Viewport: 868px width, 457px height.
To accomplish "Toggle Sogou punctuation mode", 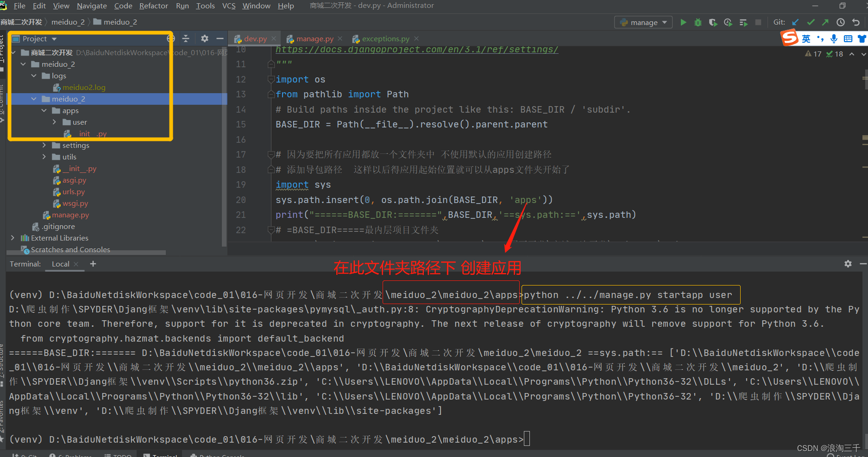I will tap(820, 39).
